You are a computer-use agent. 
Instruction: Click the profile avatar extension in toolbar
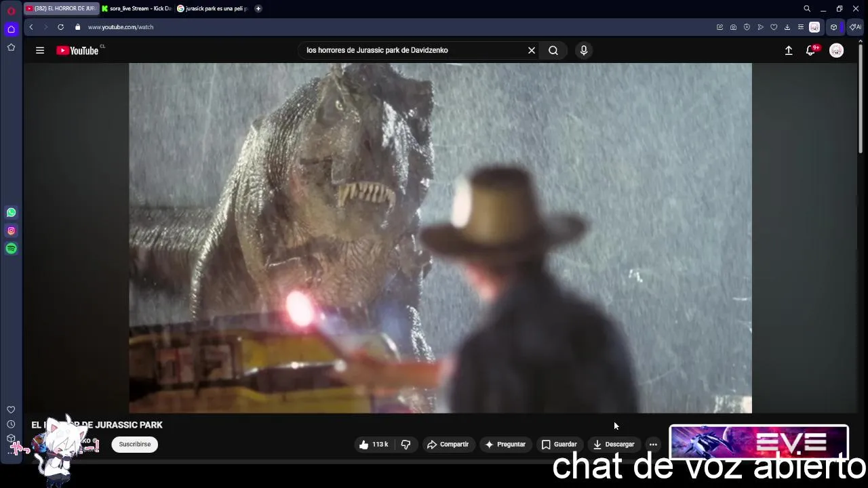tap(814, 27)
